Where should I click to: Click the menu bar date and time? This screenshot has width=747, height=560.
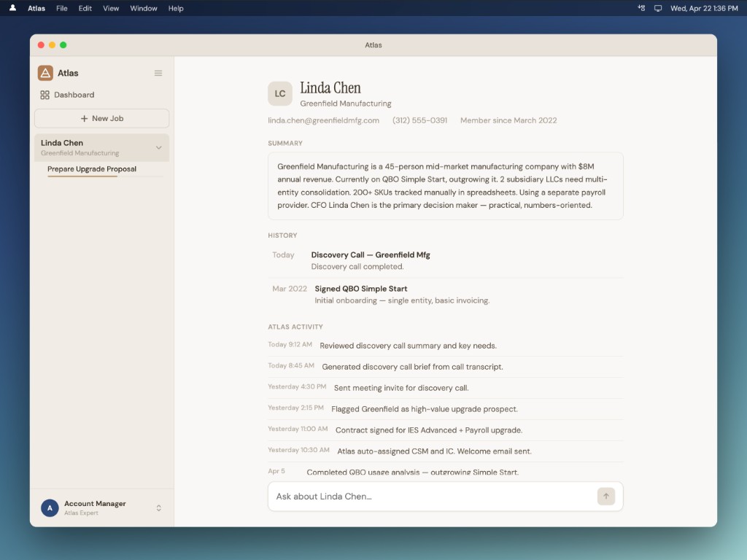[x=704, y=8]
